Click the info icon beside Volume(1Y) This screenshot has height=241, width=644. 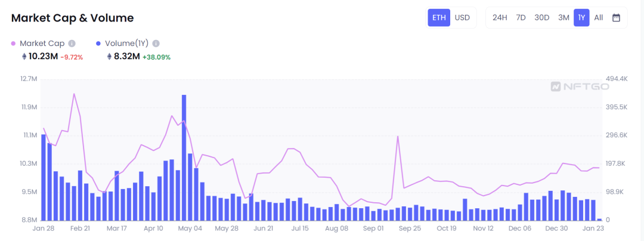click(x=156, y=44)
